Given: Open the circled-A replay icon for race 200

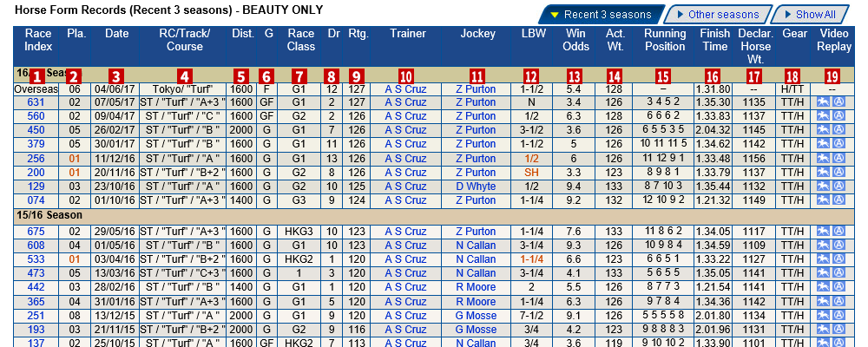Looking at the screenshot, I should pyautogui.click(x=839, y=172).
